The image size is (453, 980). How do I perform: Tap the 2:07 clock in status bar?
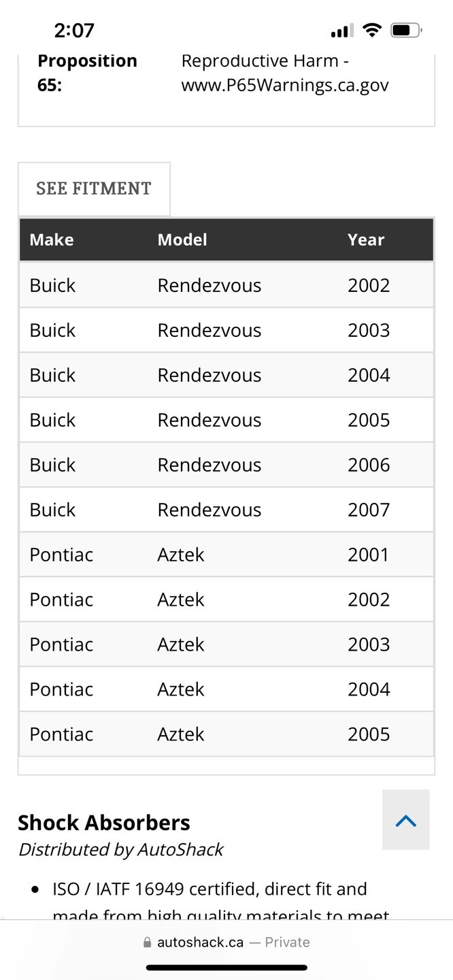click(x=74, y=30)
